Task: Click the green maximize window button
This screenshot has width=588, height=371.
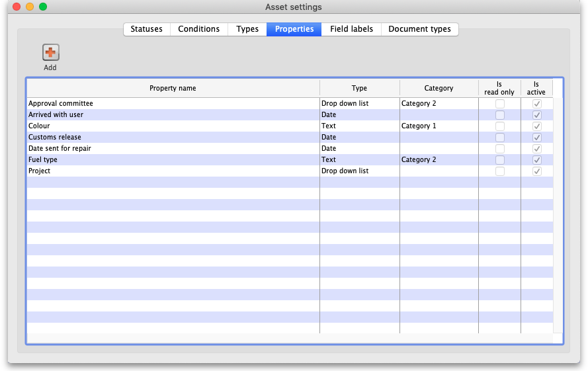Action: [x=43, y=7]
